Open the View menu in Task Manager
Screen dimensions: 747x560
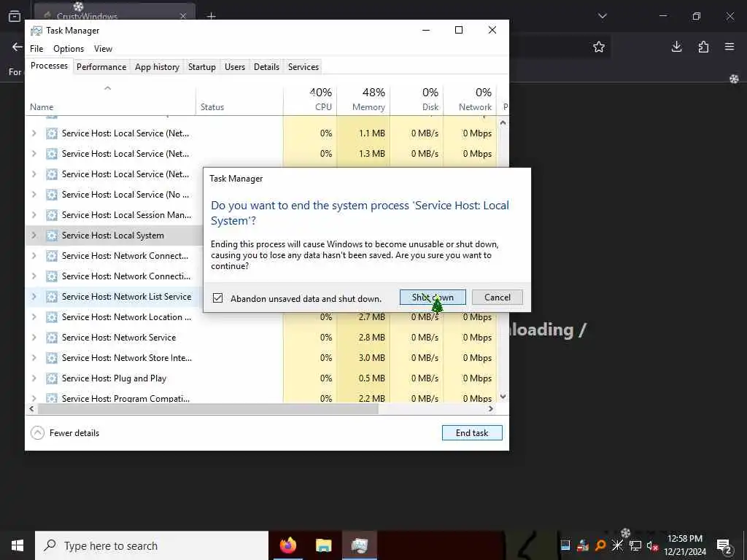(103, 49)
